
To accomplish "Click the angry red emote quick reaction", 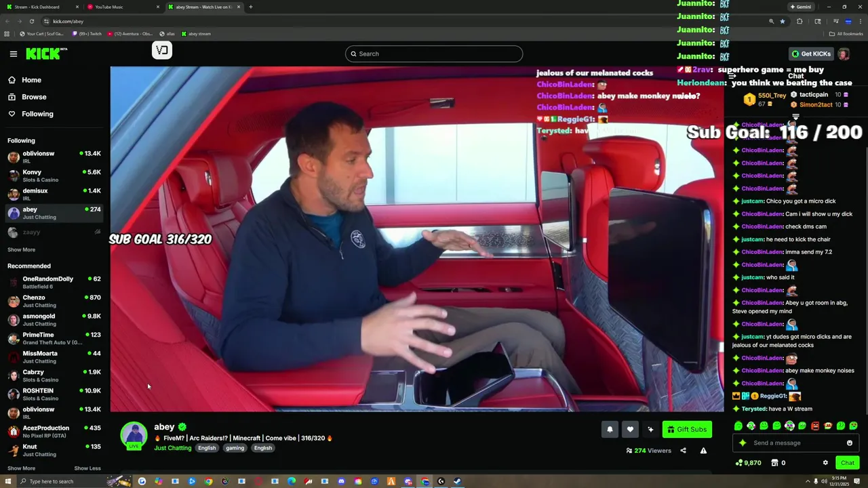I will pos(815,426).
